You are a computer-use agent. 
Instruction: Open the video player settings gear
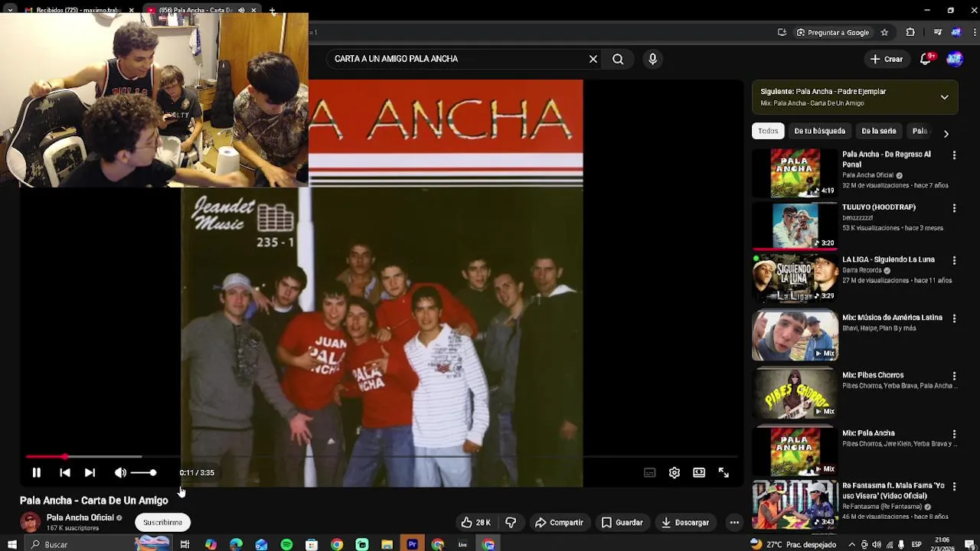coord(675,473)
